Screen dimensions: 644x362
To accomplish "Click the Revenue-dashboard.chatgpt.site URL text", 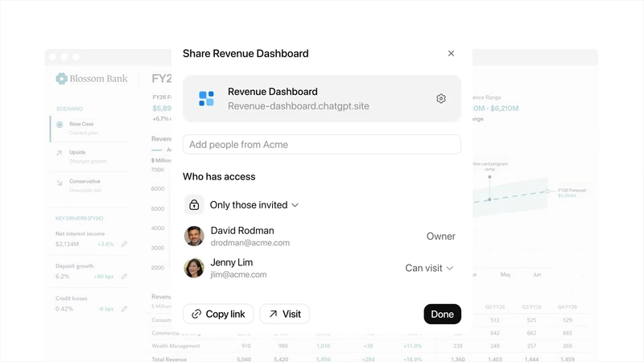I will point(299,106).
